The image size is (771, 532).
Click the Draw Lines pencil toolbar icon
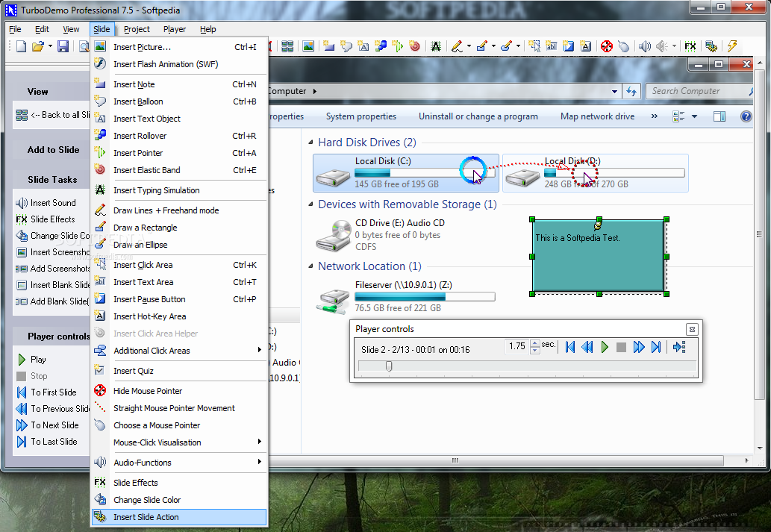pyautogui.click(x=458, y=46)
